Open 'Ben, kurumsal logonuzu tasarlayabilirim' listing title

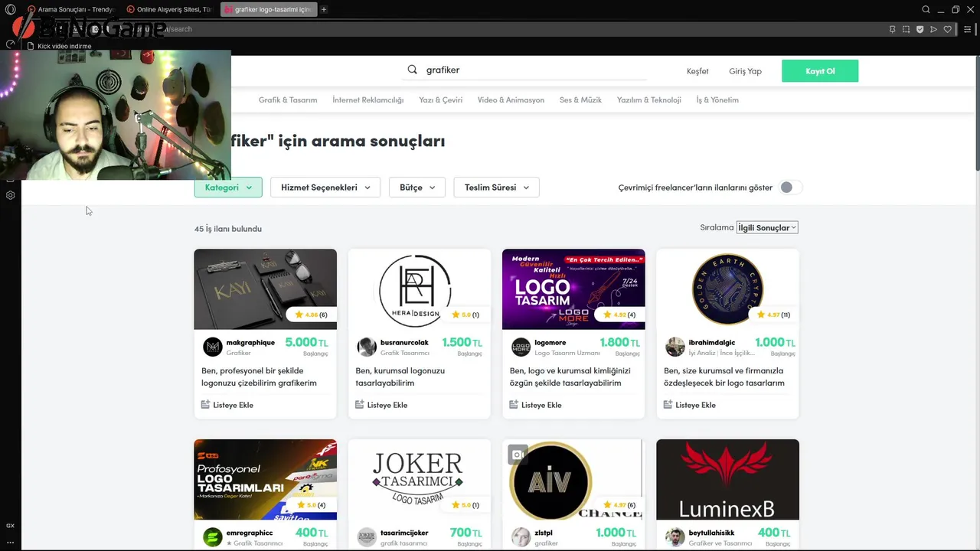400,377
